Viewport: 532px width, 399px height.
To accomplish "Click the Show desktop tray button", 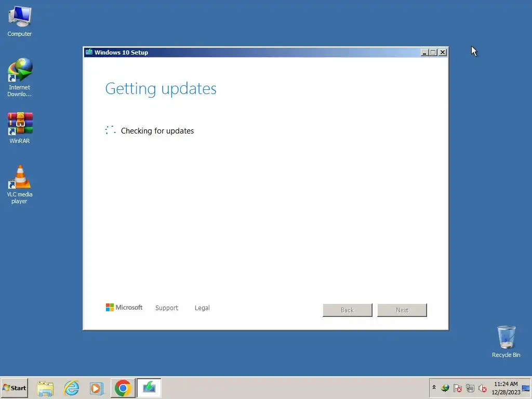I will (526, 388).
